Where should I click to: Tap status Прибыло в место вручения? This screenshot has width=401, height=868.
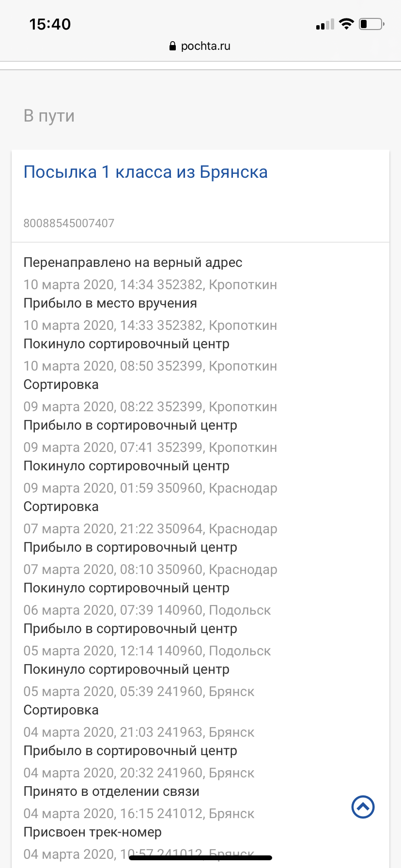pos(110,303)
